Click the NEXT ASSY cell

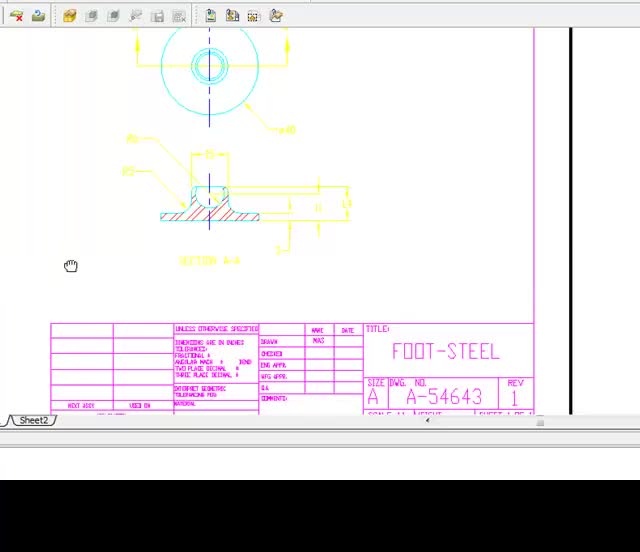point(81,405)
